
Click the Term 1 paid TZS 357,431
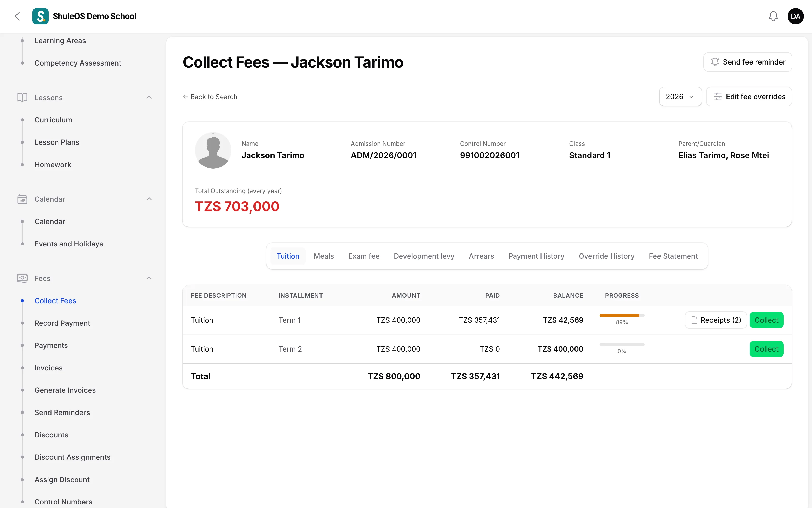pyautogui.click(x=479, y=320)
